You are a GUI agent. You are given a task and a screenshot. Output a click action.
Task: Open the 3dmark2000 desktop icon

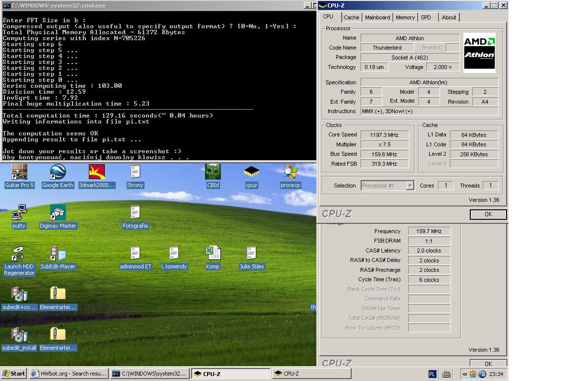pos(97,176)
